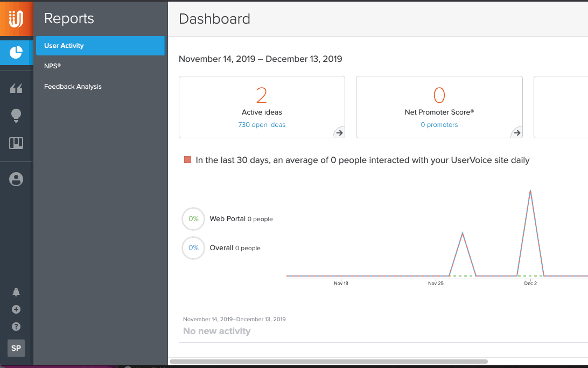
Task: Click the Nov 18 axis label
Action: click(341, 284)
